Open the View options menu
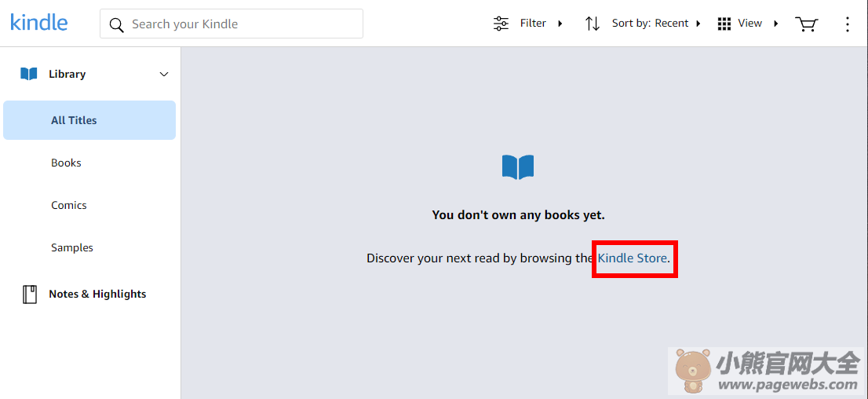The height and width of the screenshot is (399, 868). pyautogui.click(x=749, y=24)
